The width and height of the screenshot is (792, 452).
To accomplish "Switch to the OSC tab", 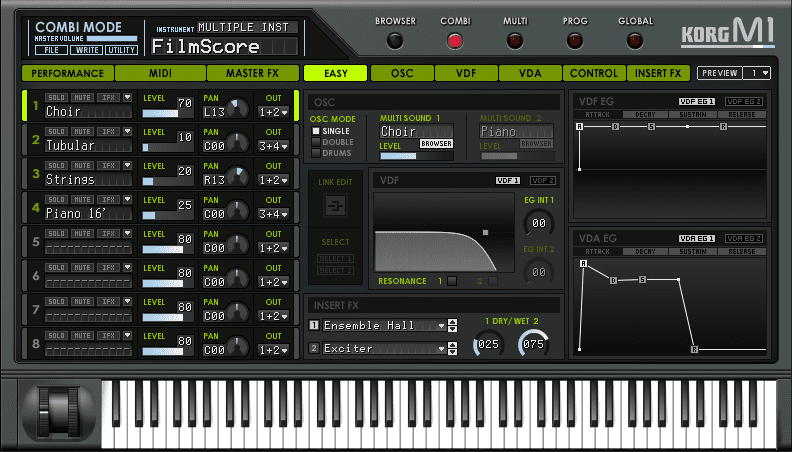I will pos(402,73).
